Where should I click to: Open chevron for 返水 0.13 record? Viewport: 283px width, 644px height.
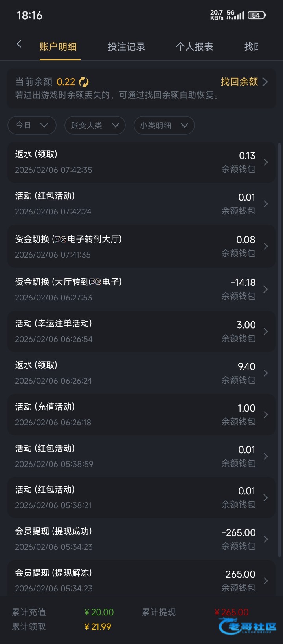coord(266,162)
